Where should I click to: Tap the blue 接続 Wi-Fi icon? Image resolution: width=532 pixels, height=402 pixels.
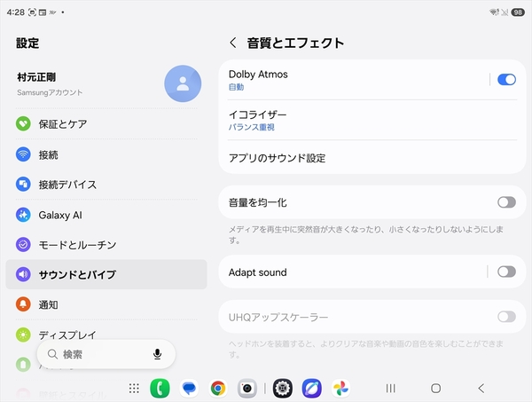coord(23,154)
